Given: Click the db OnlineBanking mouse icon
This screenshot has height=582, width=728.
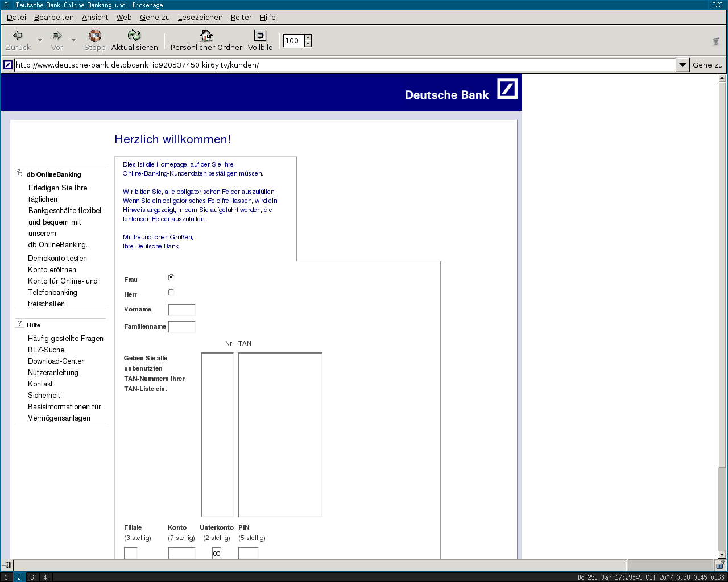Looking at the screenshot, I should [x=19, y=173].
